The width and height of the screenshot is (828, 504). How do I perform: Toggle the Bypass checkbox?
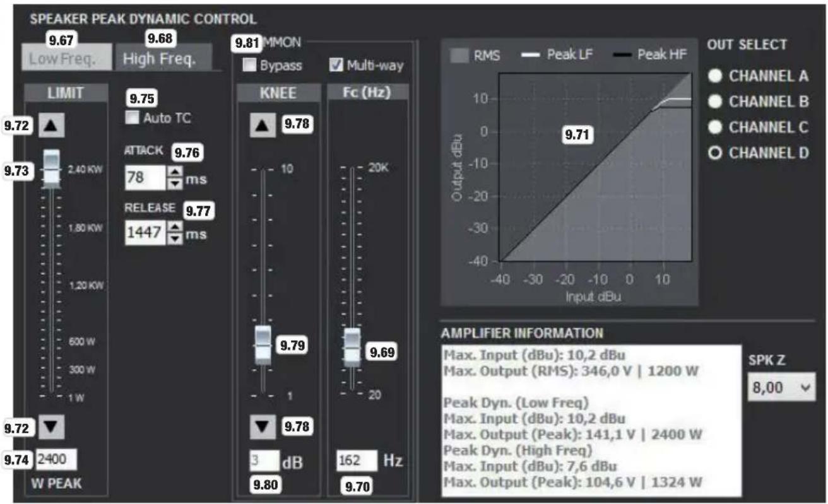pos(250,65)
